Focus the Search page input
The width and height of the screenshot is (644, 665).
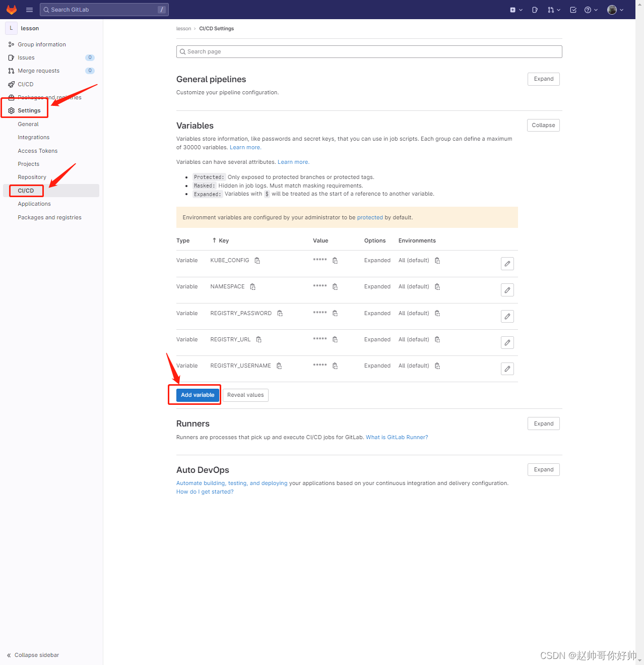click(x=369, y=51)
